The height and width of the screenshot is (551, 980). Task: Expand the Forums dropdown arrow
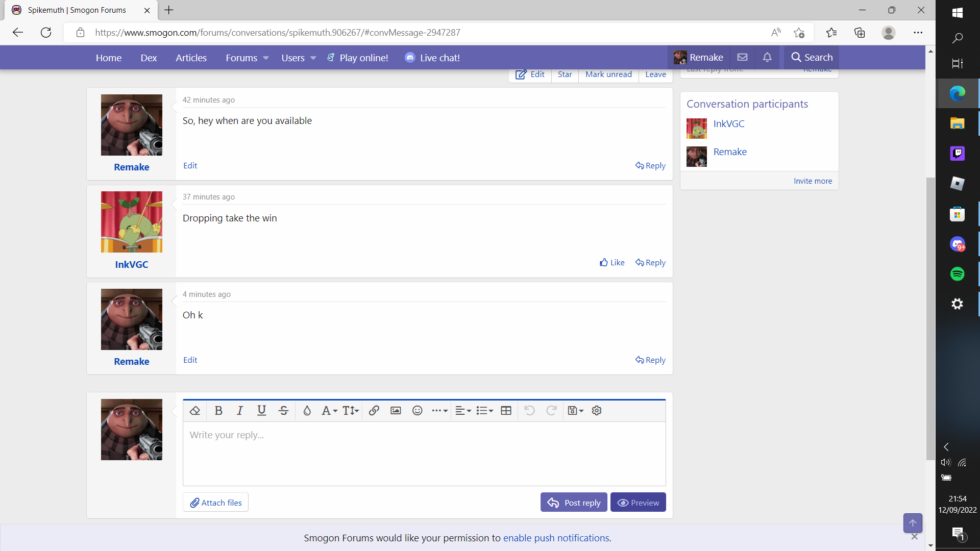pyautogui.click(x=266, y=58)
